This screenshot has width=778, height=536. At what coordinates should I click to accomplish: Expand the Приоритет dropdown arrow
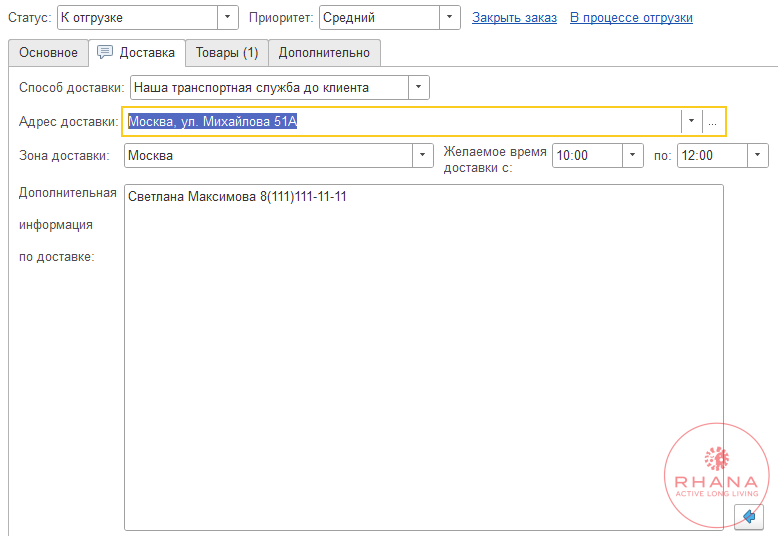[x=450, y=17]
